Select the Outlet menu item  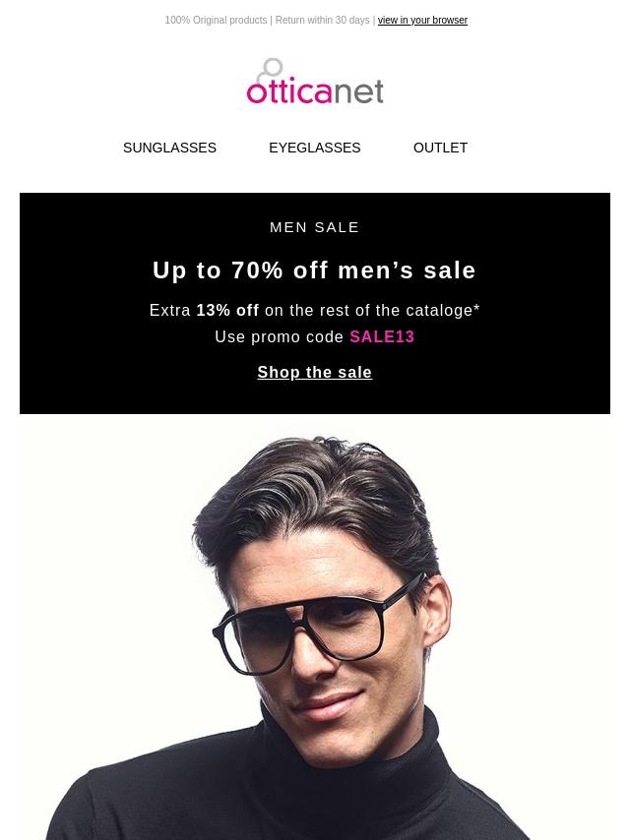tap(440, 148)
